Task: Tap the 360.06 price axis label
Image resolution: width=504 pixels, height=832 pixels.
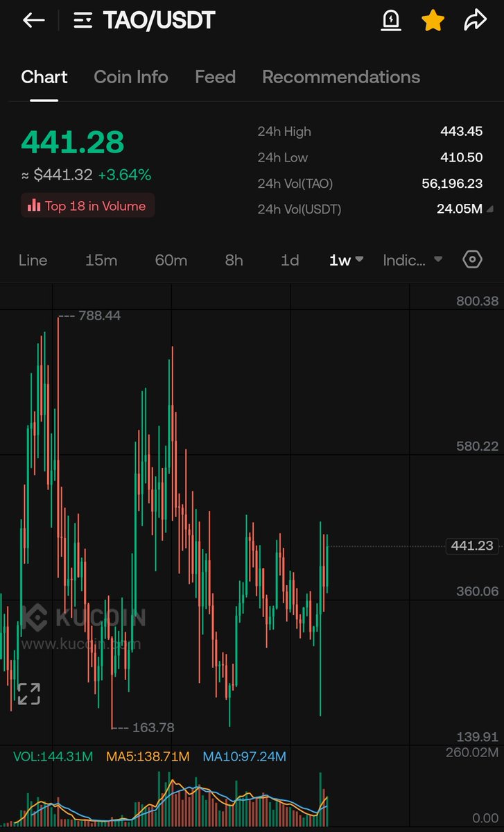Action: click(478, 591)
